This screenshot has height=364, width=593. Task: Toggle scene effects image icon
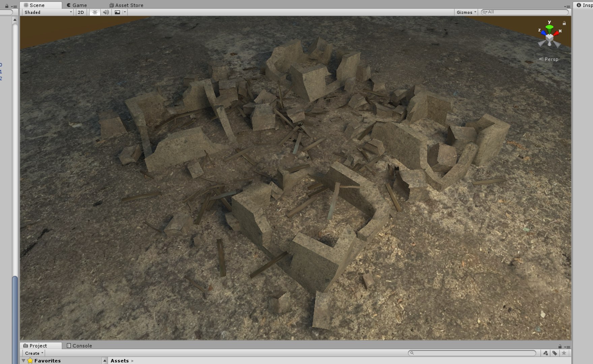pos(117,12)
